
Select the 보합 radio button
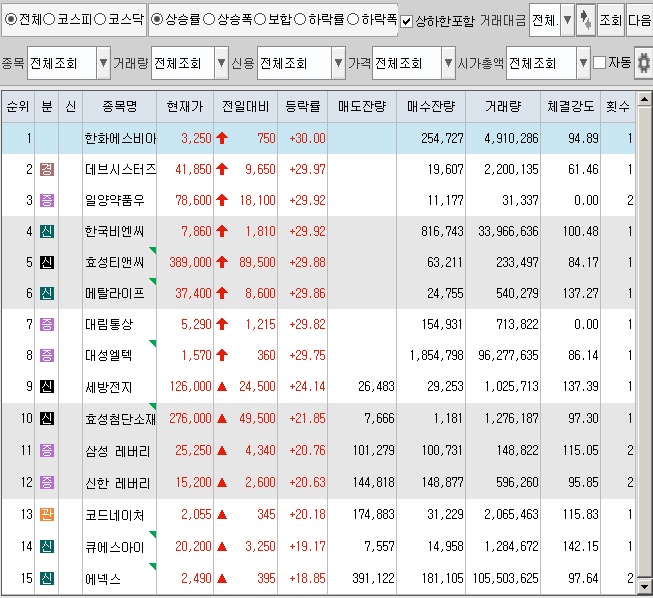point(260,20)
